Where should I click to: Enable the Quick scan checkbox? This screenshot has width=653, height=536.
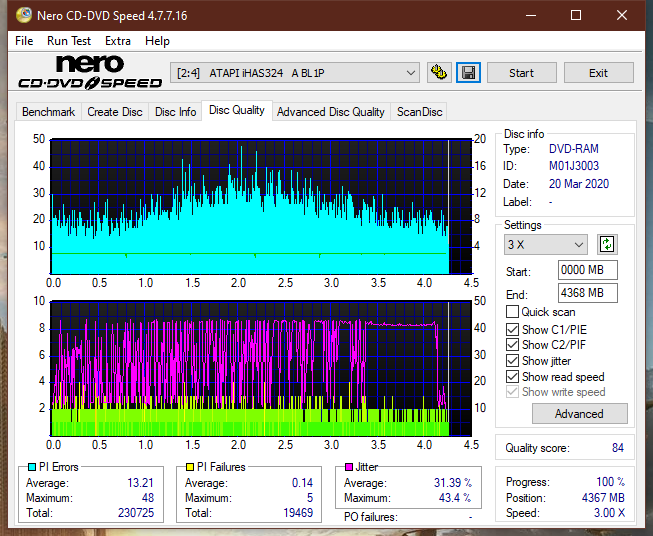click(x=512, y=312)
